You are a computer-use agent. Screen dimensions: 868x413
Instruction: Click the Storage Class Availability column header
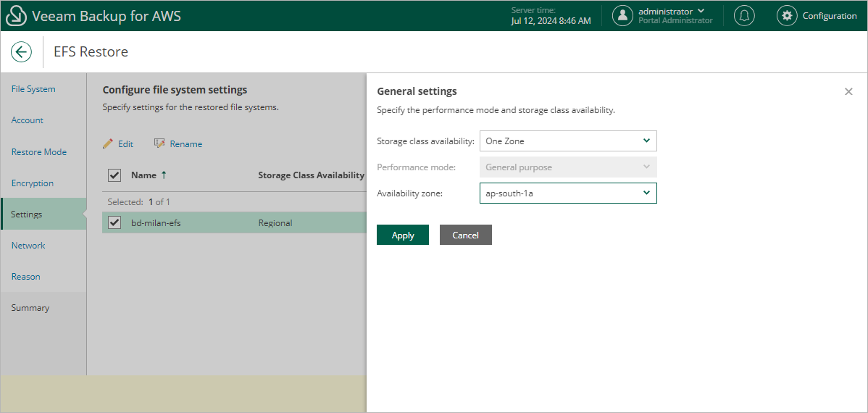point(311,175)
